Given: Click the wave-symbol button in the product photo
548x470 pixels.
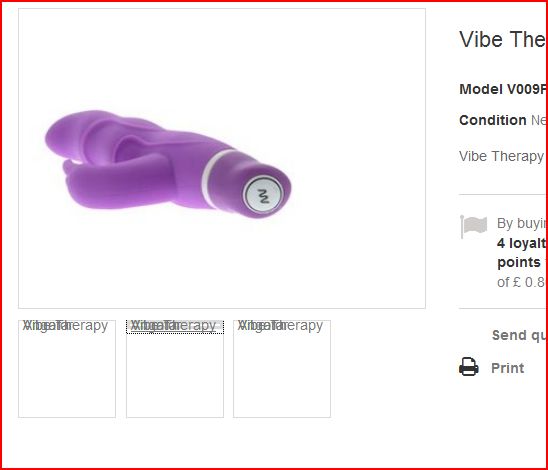Looking at the screenshot, I should point(263,196).
